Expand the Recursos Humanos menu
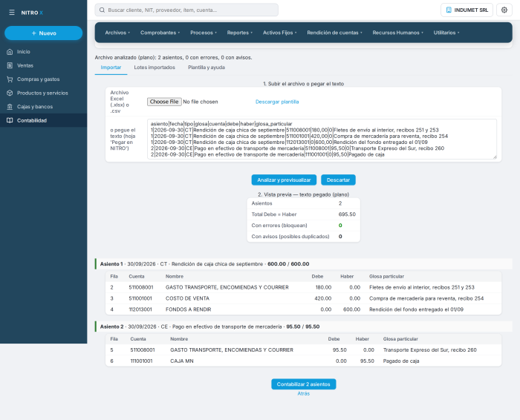 (x=397, y=33)
